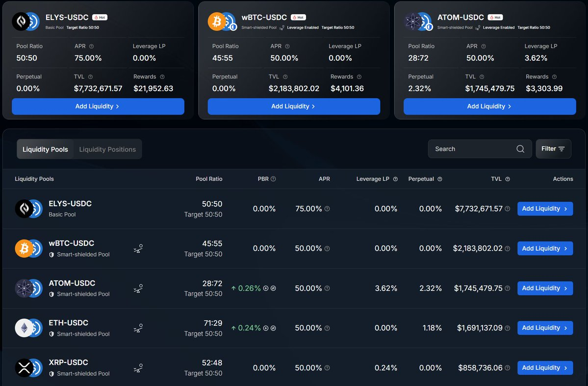Sort by the APR column header
The image size is (588, 386).
point(324,179)
